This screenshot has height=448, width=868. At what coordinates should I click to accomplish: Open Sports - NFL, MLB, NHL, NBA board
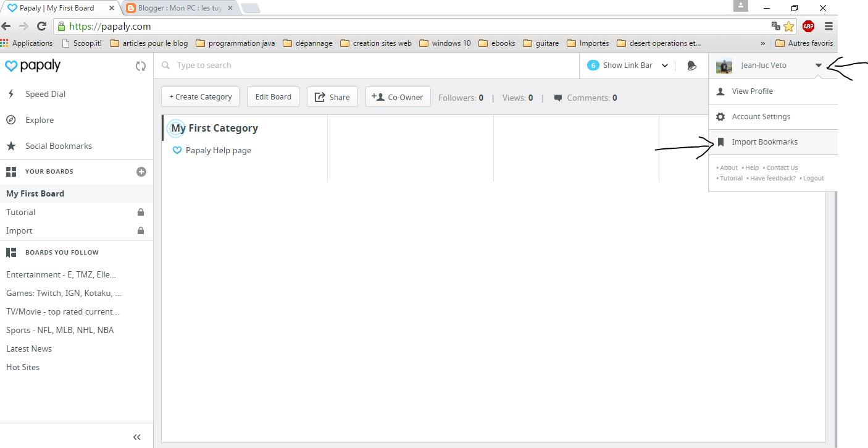click(60, 330)
